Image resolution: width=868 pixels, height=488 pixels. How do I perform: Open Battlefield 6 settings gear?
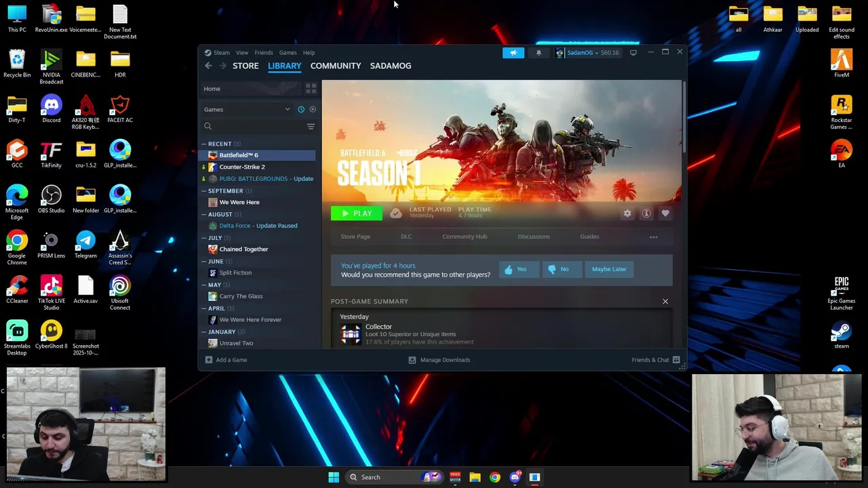tap(627, 213)
